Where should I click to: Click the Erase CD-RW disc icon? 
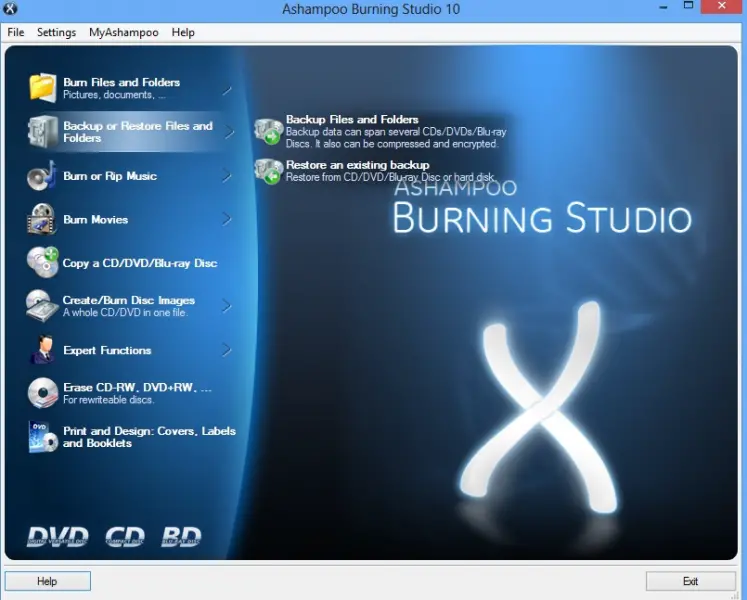(x=42, y=393)
